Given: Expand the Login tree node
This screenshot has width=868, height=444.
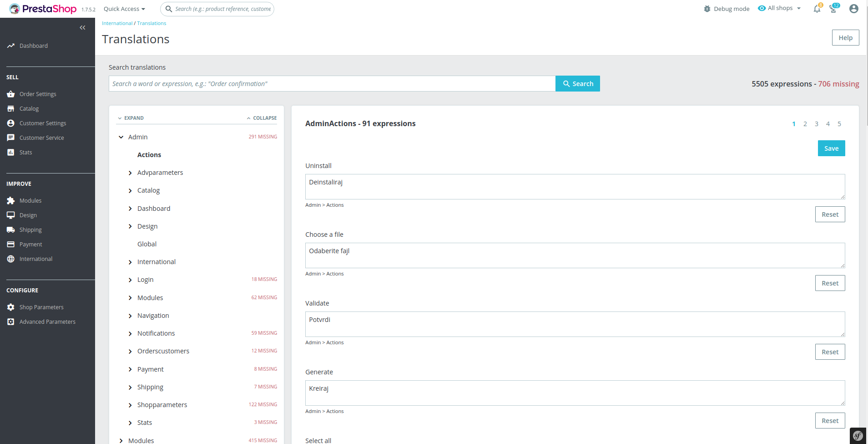Looking at the screenshot, I should [x=130, y=280].
